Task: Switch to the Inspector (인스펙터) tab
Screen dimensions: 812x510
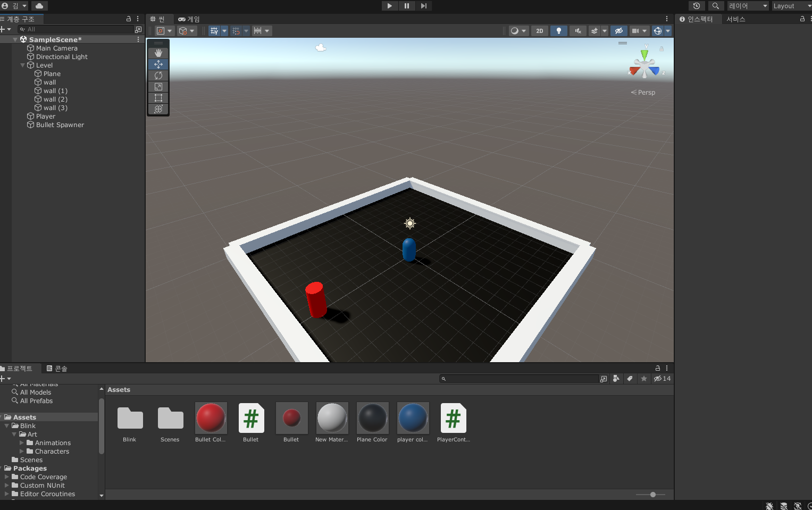Action: 697,19
